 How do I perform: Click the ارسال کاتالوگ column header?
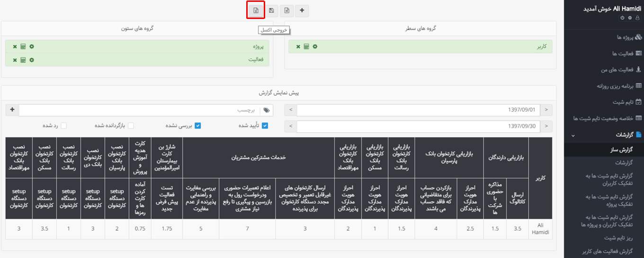518,198
